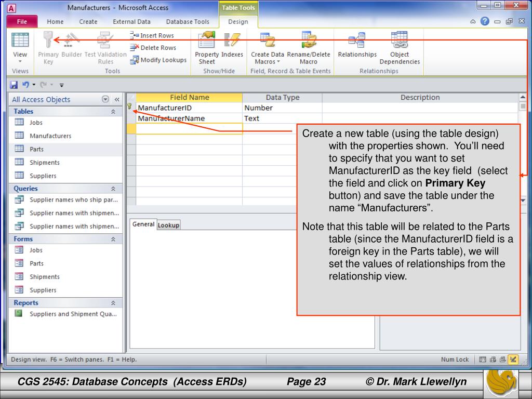Select the Design tab under Table Tools
The width and height of the screenshot is (532, 399).
(238, 21)
